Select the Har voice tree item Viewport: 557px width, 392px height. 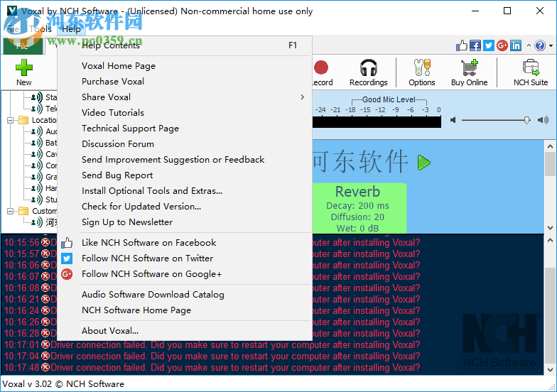[x=51, y=188]
